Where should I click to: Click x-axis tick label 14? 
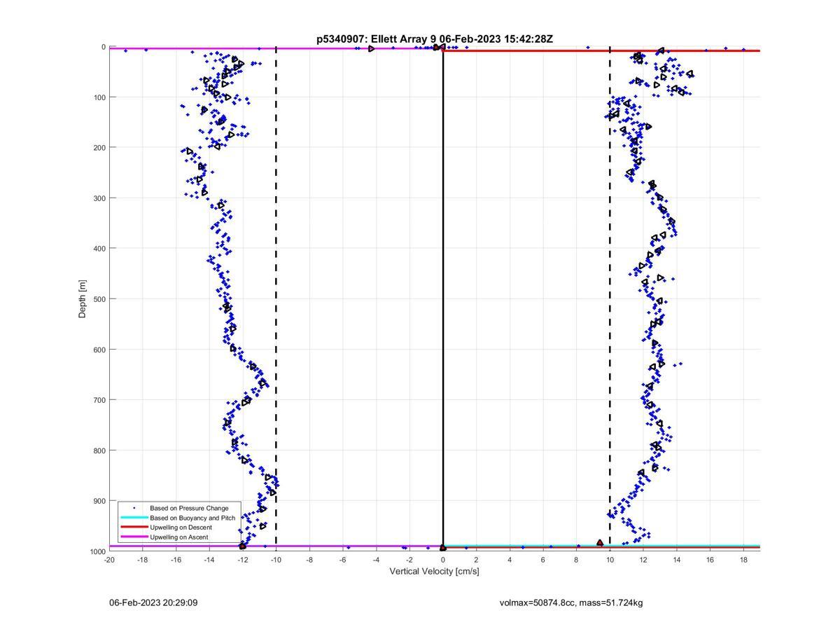(x=677, y=560)
